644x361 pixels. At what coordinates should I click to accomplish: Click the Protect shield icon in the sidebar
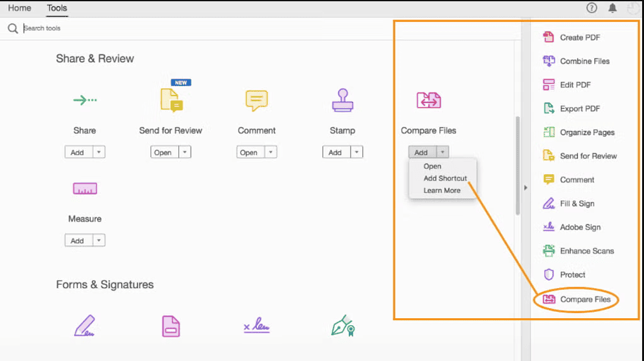click(x=549, y=274)
